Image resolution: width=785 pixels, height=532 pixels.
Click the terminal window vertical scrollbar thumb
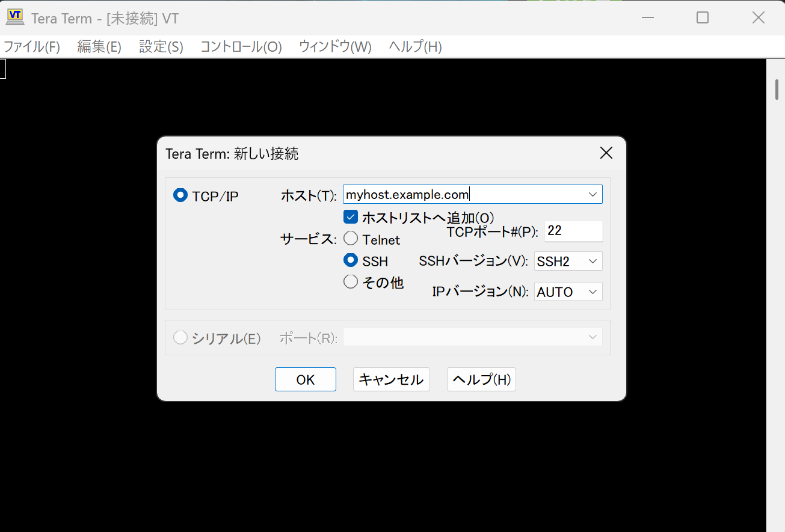(x=777, y=89)
